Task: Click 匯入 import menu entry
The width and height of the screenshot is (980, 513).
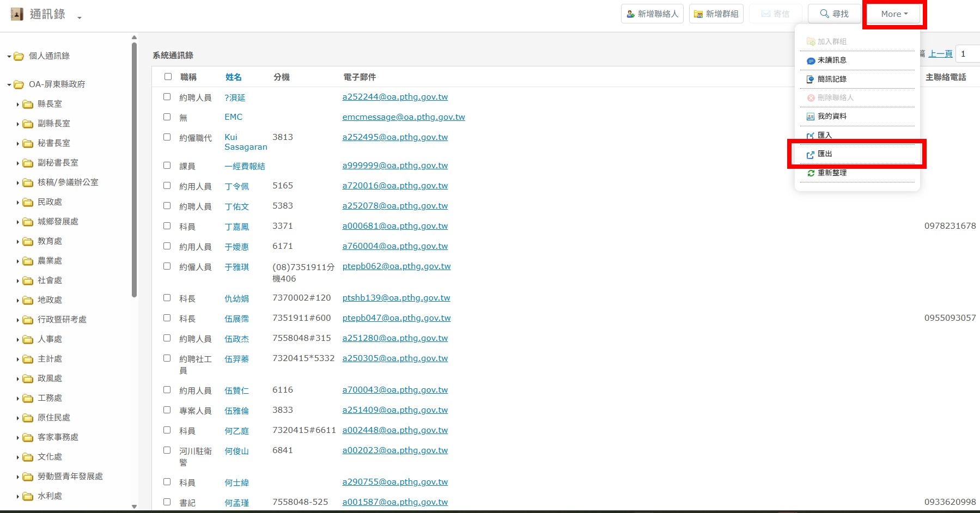Action: click(825, 135)
